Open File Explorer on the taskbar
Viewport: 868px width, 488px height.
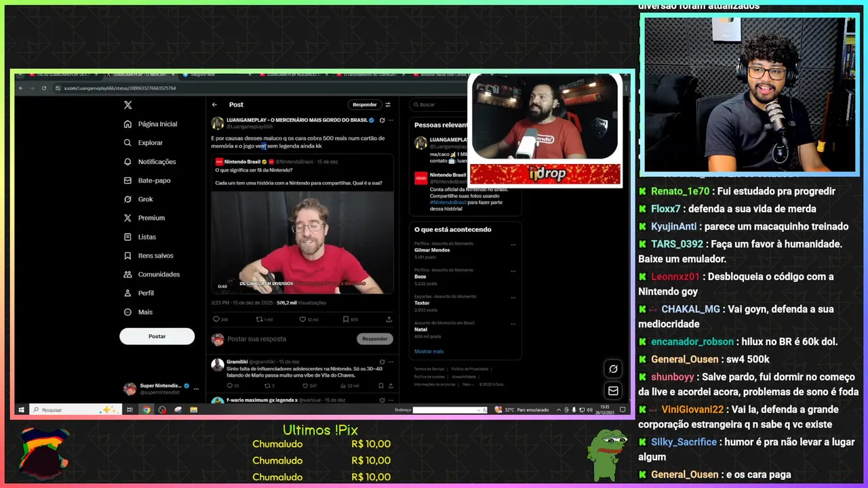click(x=193, y=409)
